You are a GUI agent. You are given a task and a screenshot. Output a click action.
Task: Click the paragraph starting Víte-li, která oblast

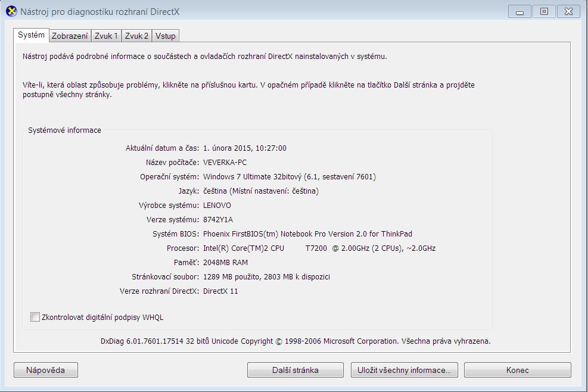coord(248,89)
